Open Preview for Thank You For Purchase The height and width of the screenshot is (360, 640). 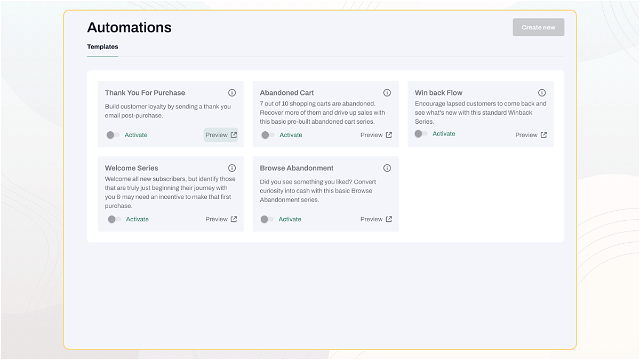[x=221, y=135]
